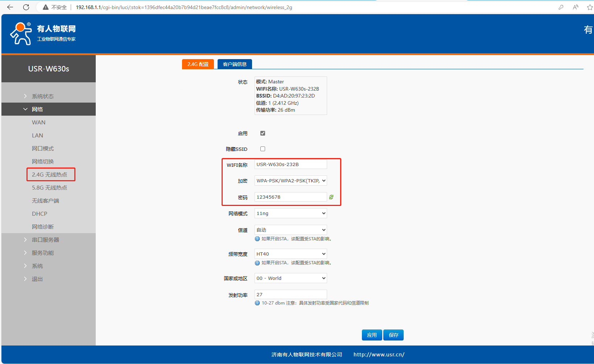Click the browser refresh icon
The image size is (594, 364).
pyautogui.click(x=26, y=7)
